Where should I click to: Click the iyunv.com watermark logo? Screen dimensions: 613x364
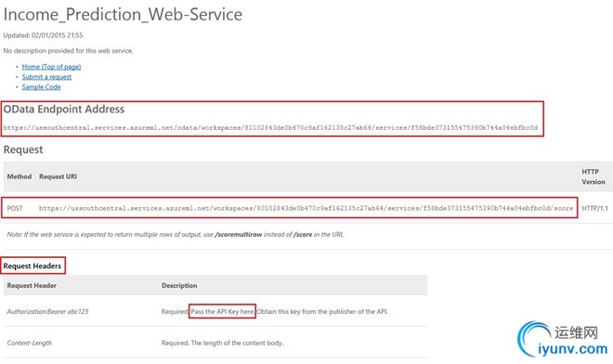563,339
